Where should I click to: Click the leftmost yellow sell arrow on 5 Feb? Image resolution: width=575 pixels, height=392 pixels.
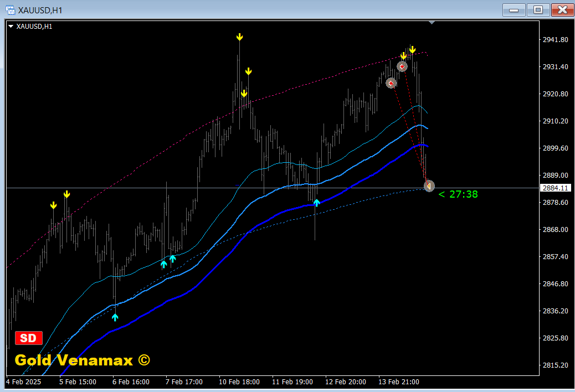click(x=54, y=205)
